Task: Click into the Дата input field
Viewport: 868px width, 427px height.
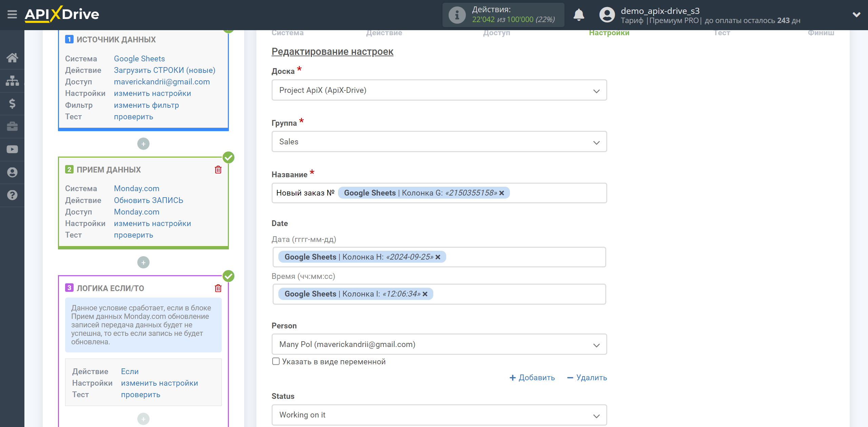Action: tap(439, 257)
